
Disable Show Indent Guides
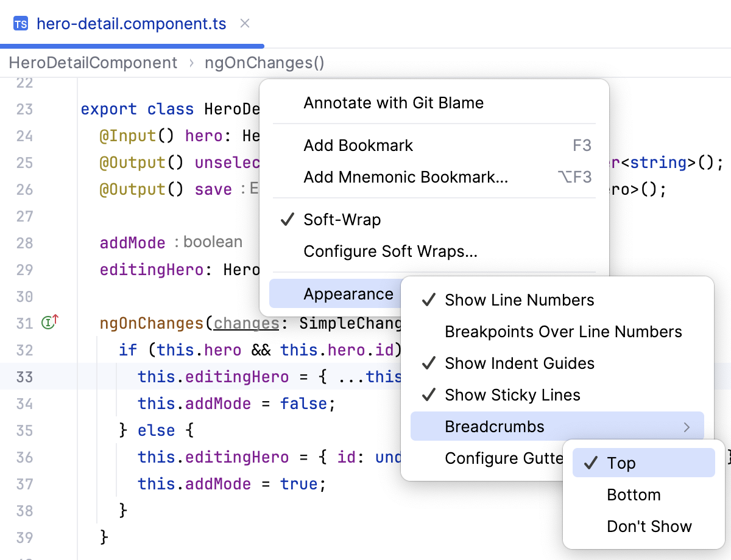[x=519, y=363]
